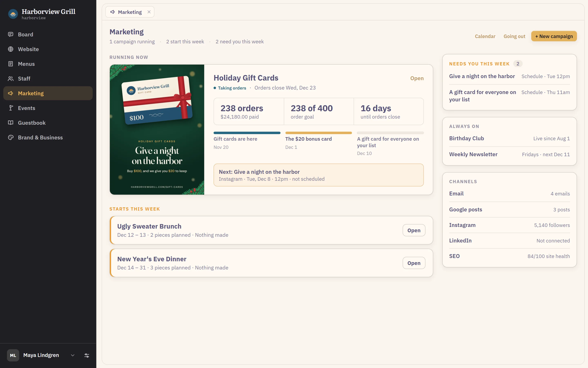Open the New Year's Eve Dinner campaign
The height and width of the screenshot is (368, 588).
pos(414,263)
